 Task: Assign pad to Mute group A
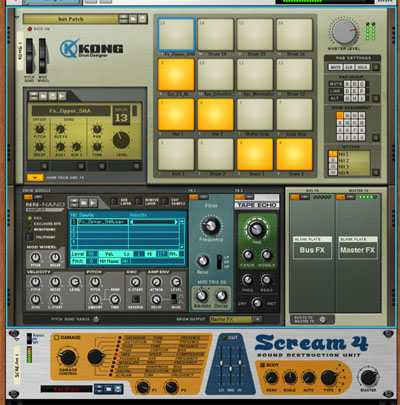(347, 84)
